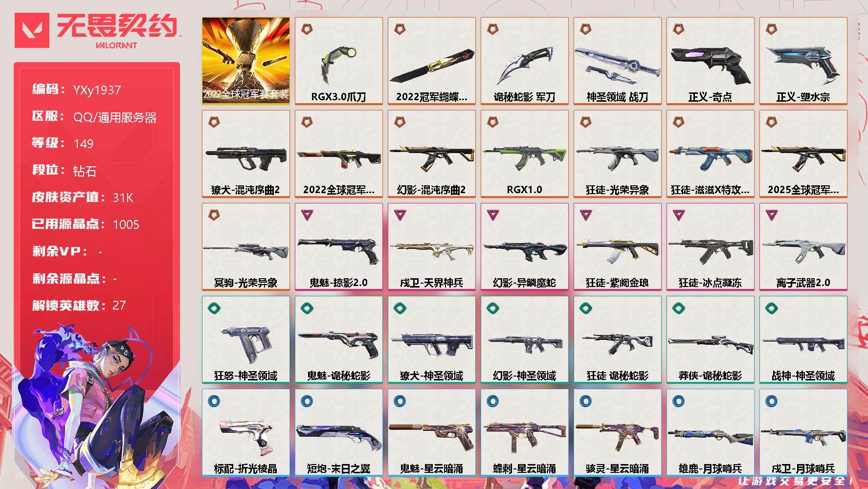This screenshot has width=868, height=489.
Task: Choose the 莽侠-诡秘蛇影 marshal skin
Action: click(710, 340)
